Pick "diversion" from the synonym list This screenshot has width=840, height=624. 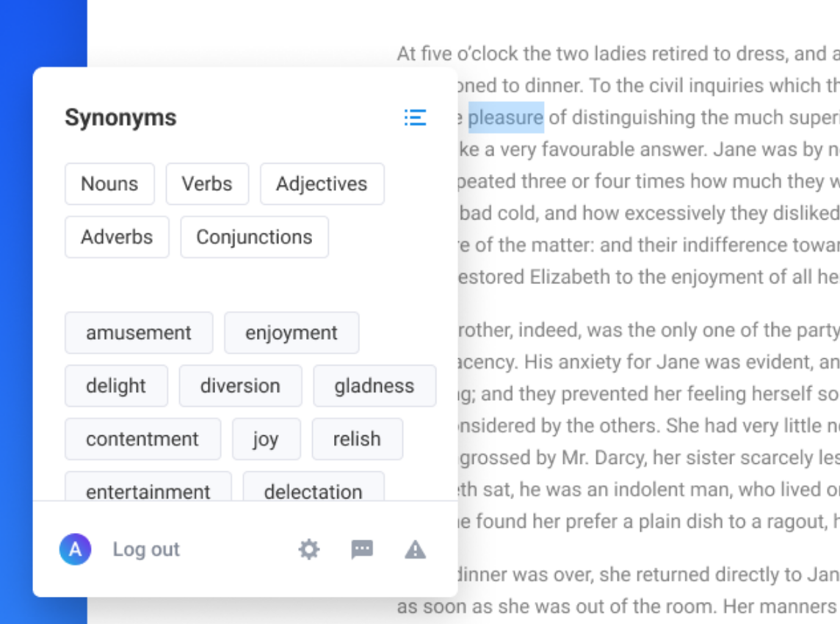pyautogui.click(x=240, y=385)
